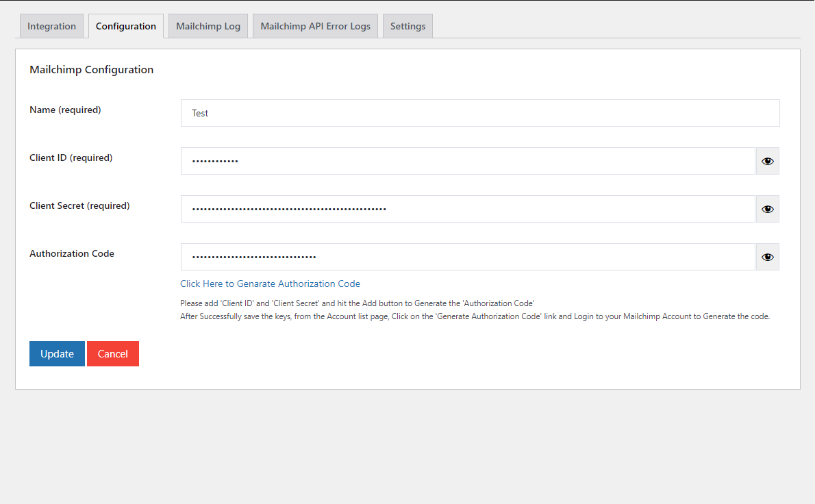This screenshot has width=815, height=504.
Task: Discard changes with the Cancel button
Action: 113,354
